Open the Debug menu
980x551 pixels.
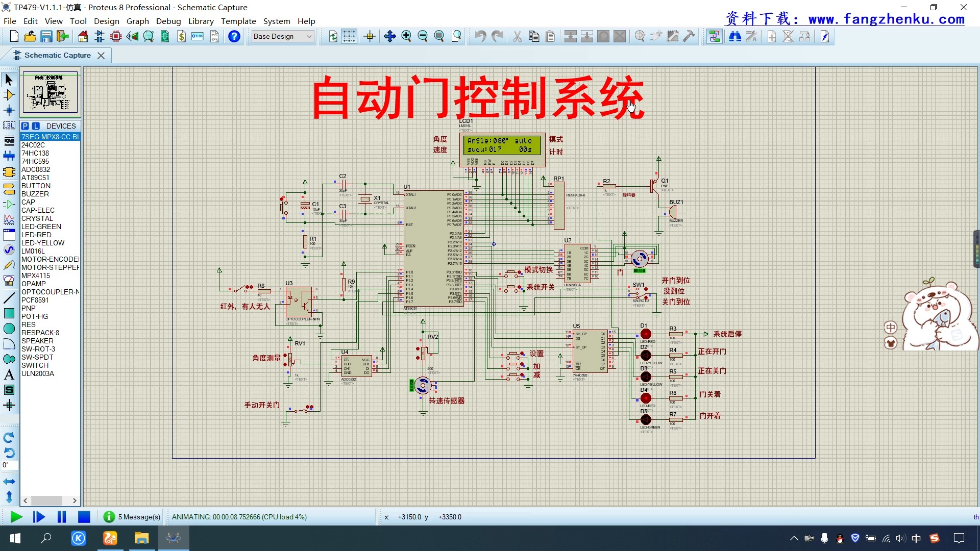168,21
